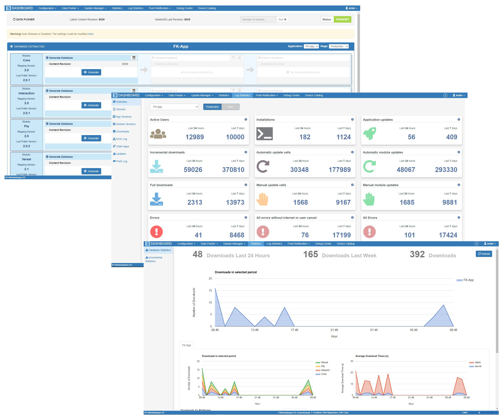Click the Application updates rocket icon

(x=369, y=134)
